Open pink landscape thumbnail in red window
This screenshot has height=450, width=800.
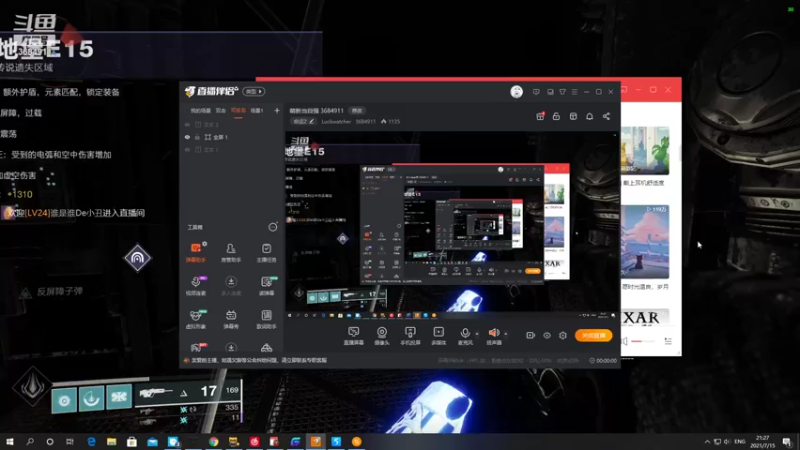point(644,242)
